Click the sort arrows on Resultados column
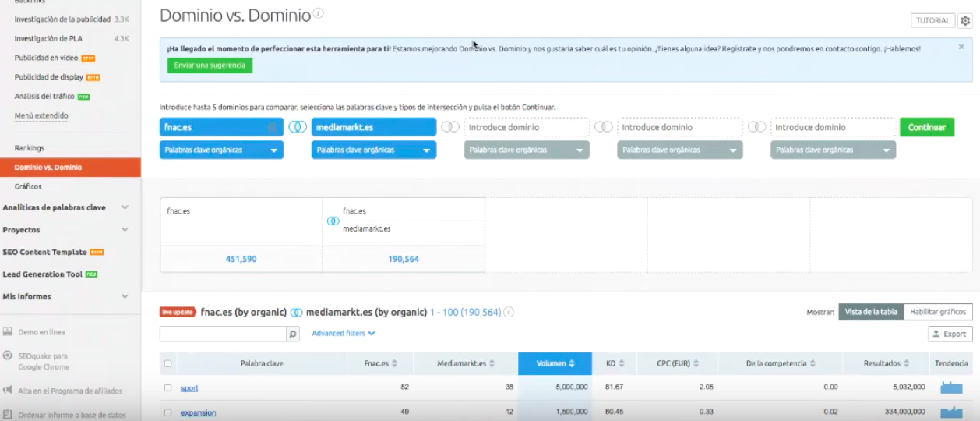 point(907,364)
